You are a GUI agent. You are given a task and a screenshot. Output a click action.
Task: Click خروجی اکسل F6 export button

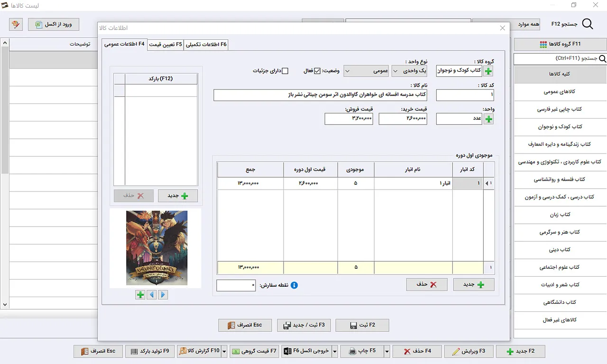click(306, 351)
